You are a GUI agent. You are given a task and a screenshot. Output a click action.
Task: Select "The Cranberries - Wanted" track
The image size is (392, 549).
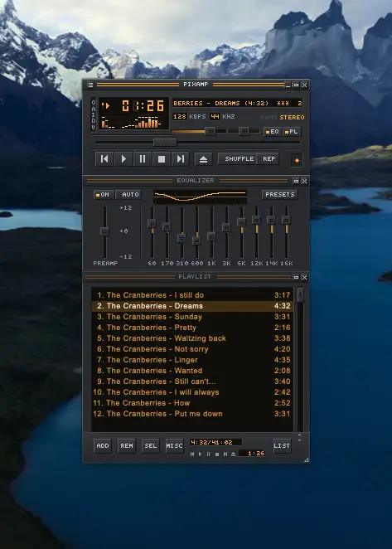[x=192, y=371]
